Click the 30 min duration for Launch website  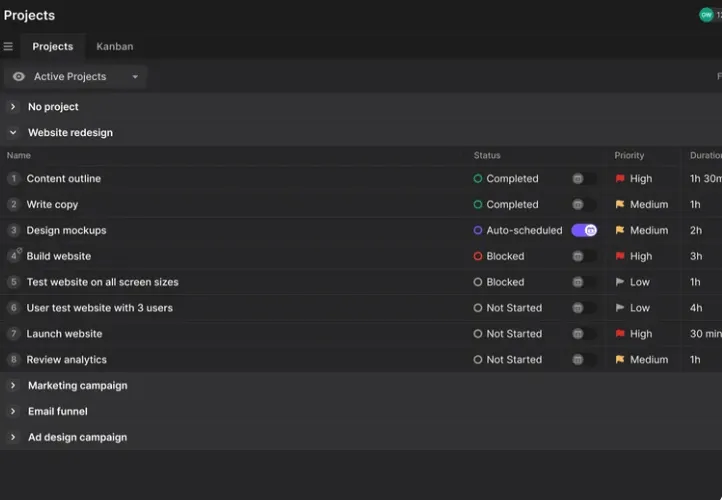[x=705, y=334]
